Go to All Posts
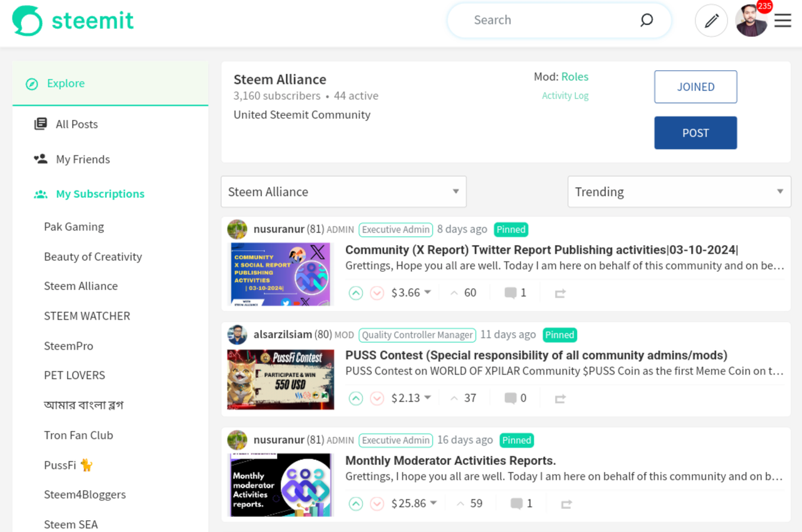The image size is (802, 532). pyautogui.click(x=76, y=124)
